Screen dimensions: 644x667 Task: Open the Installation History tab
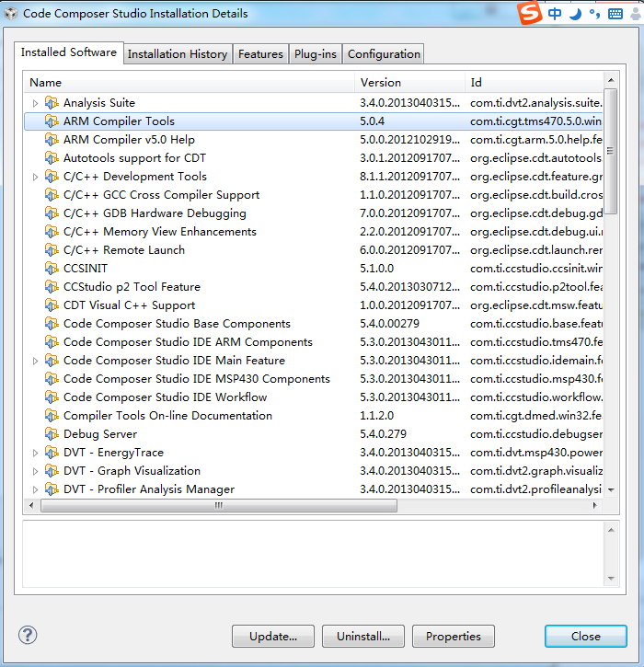coord(178,54)
